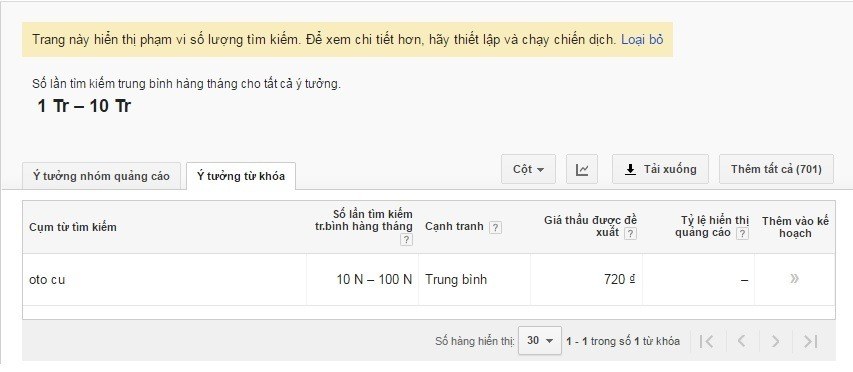The width and height of the screenshot is (853, 372).
Task: Select the Ý tưởng từ khóa tab
Action: pyautogui.click(x=241, y=176)
